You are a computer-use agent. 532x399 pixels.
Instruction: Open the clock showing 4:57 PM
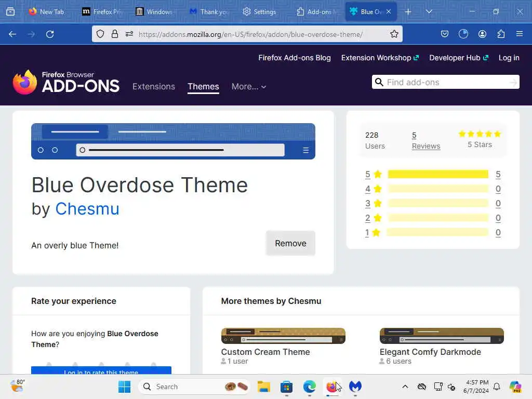pos(476,387)
